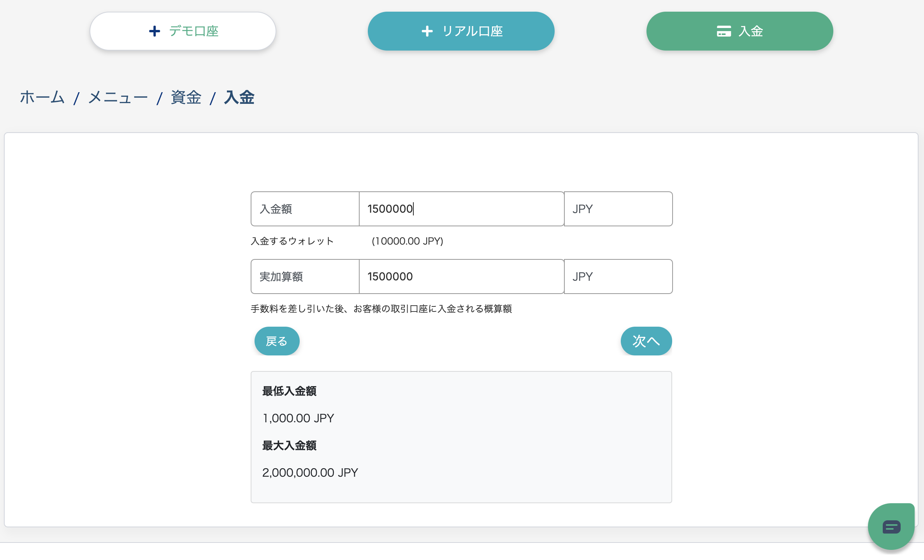Image resolution: width=924 pixels, height=560 pixels.
Task: Click the JPY currency box beside 入金額
Action: (x=618, y=209)
